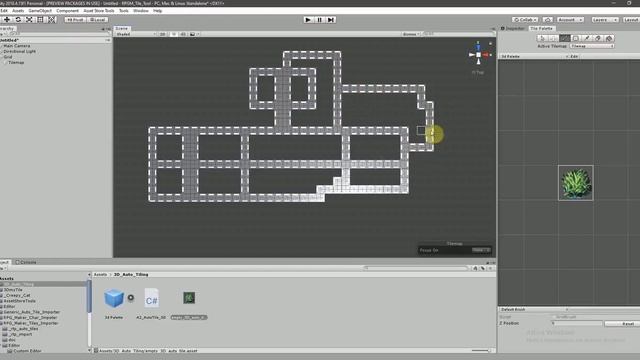640x360 pixels.
Task: Select the Rotate tool in top toolbar
Action: [18, 19]
